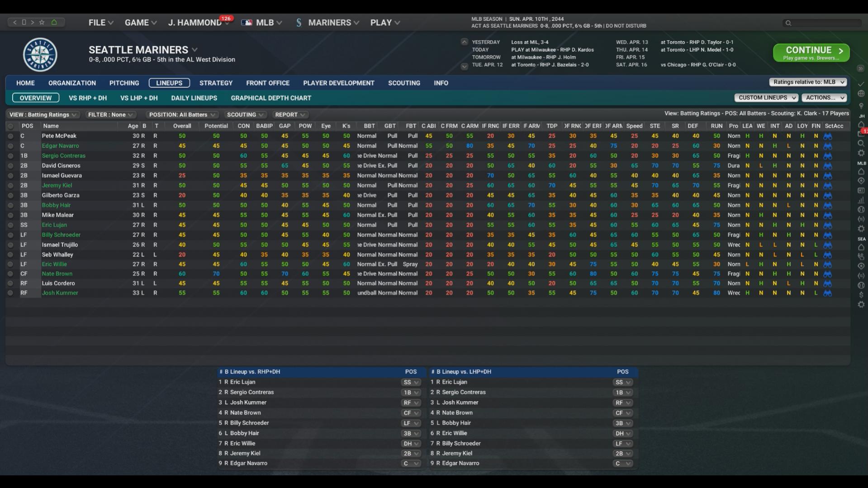Open the globe icon in right sidebar
Viewport: 868px width, 488px height.
pos(861,94)
